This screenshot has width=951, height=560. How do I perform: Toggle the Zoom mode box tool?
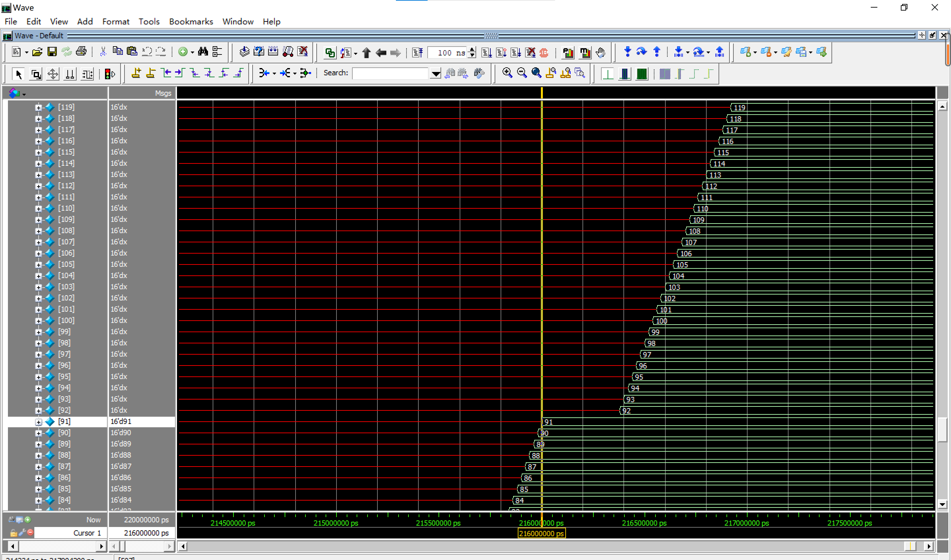[x=35, y=74]
